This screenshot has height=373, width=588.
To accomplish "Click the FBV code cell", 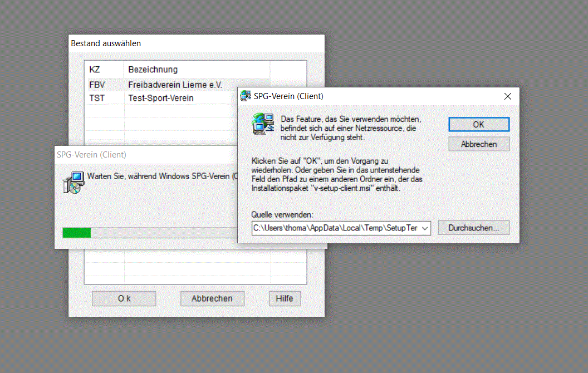I will [x=97, y=85].
